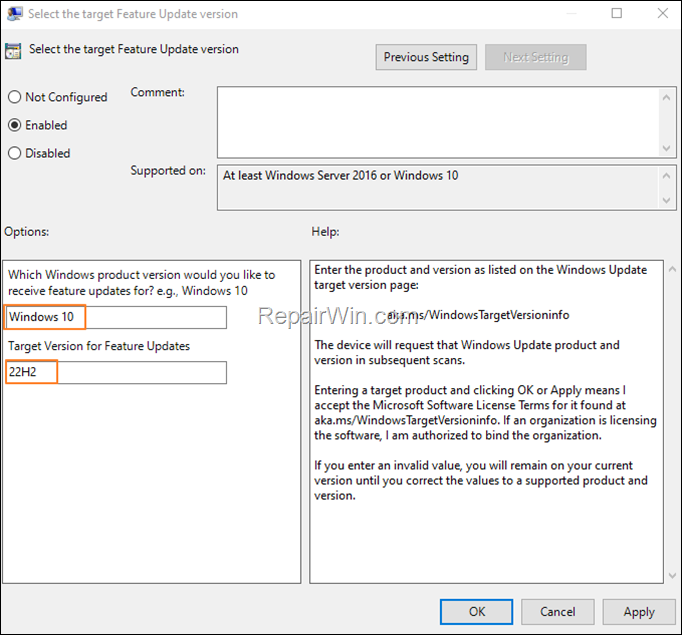Focus the 22H2 target version field
The image size is (682, 635).
click(x=116, y=372)
